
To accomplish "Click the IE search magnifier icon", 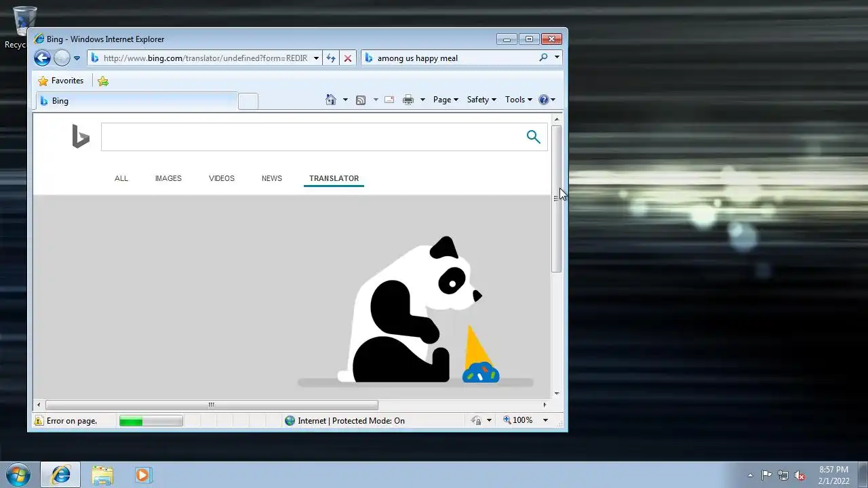I will pos(543,58).
